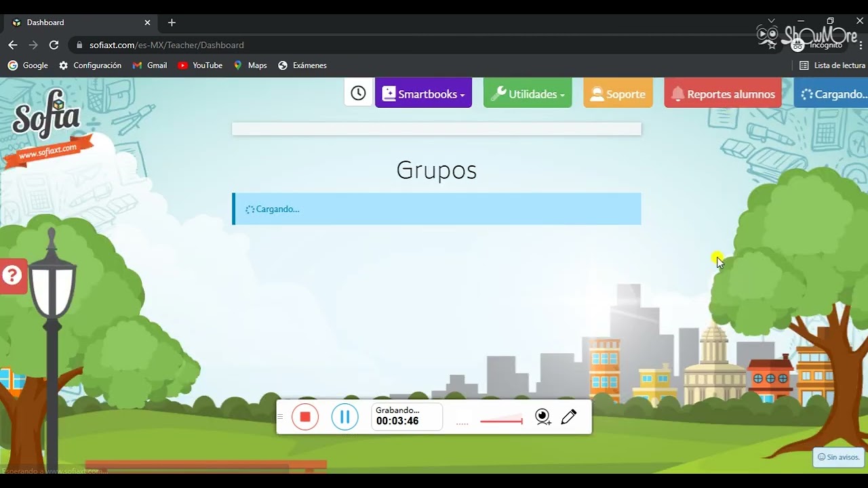Open the Exámenes bookmark
Viewport: 868px width, 488px height.
[302, 66]
